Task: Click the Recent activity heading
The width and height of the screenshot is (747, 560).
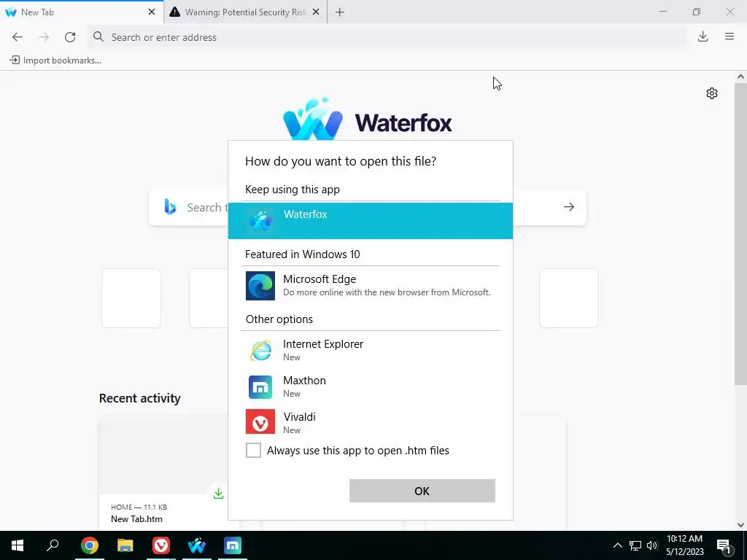Action: (x=139, y=398)
